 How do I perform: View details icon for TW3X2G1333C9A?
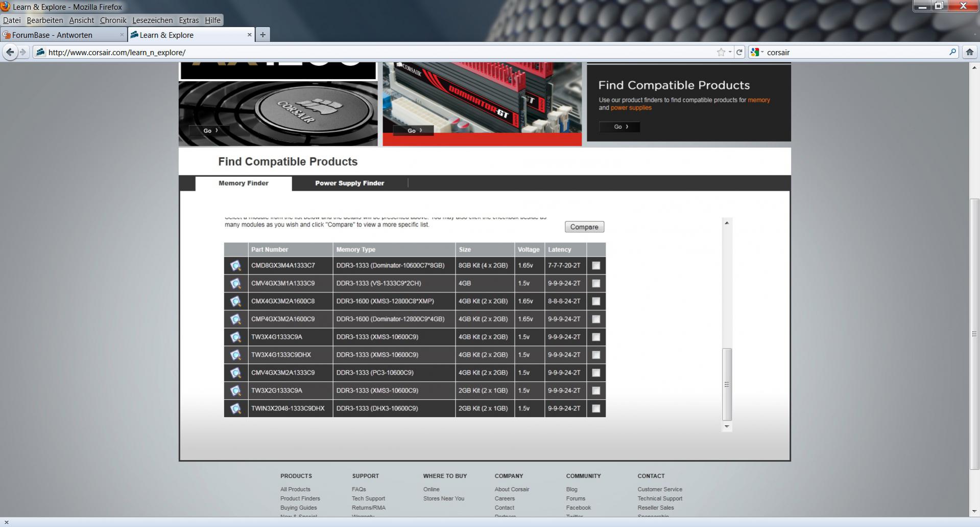pos(235,391)
